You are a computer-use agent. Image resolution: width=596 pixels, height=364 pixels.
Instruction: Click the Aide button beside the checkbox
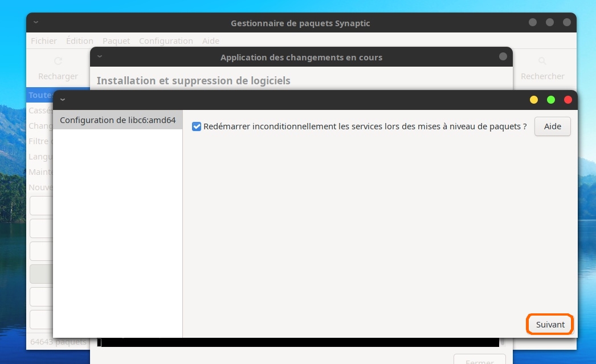point(552,126)
